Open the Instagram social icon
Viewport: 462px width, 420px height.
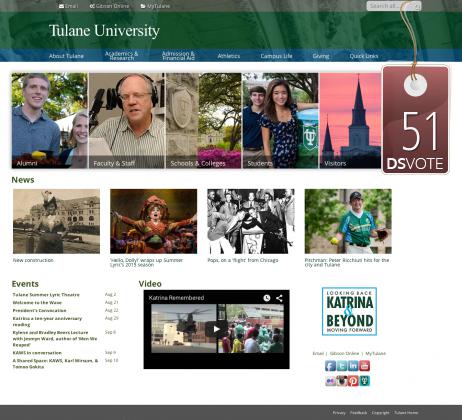pos(342,381)
